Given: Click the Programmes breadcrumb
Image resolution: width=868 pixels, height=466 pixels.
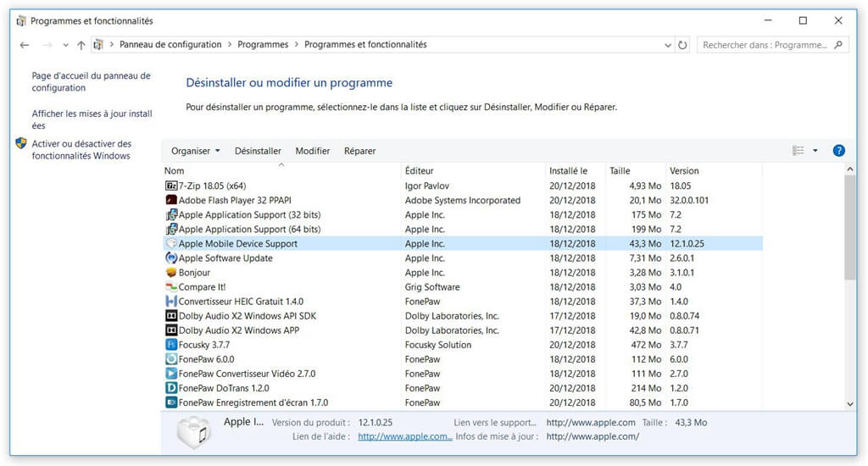Looking at the screenshot, I should pos(263,44).
